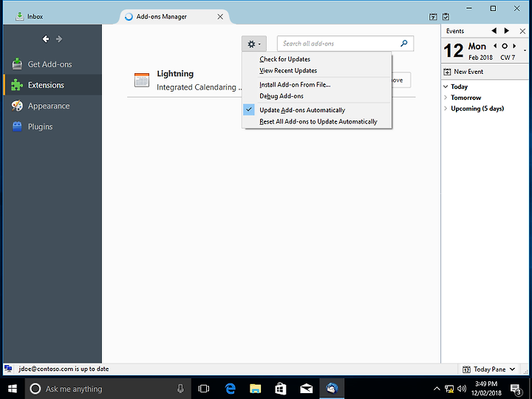This screenshot has width=532, height=399.
Task: Show hidden system tray icons
Action: tap(437, 389)
